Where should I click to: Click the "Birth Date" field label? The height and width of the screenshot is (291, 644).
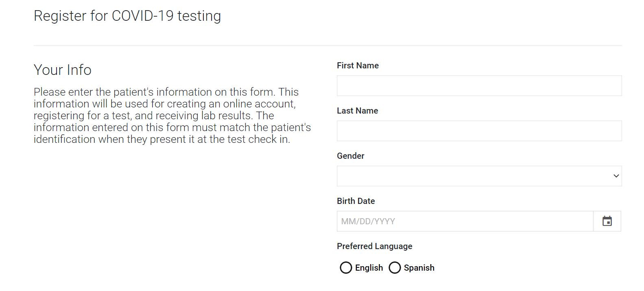pos(356,201)
